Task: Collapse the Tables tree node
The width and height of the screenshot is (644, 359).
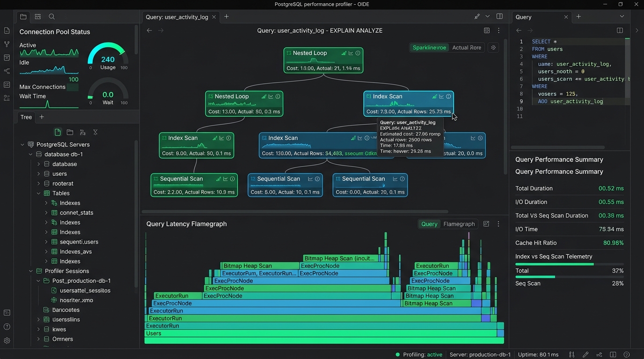Action: [x=39, y=194]
